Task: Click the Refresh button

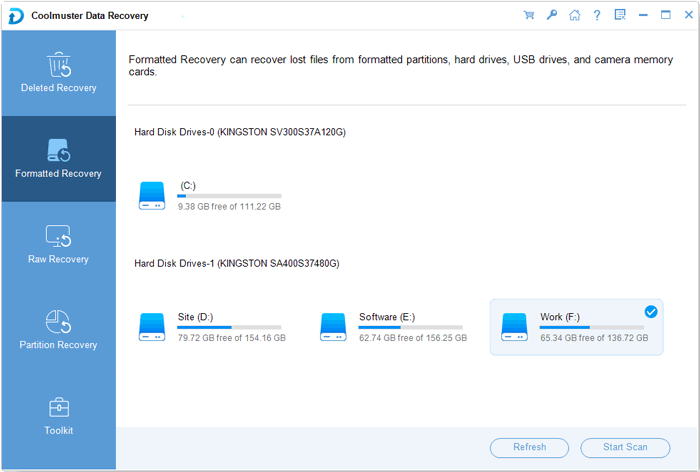Action: (x=529, y=447)
